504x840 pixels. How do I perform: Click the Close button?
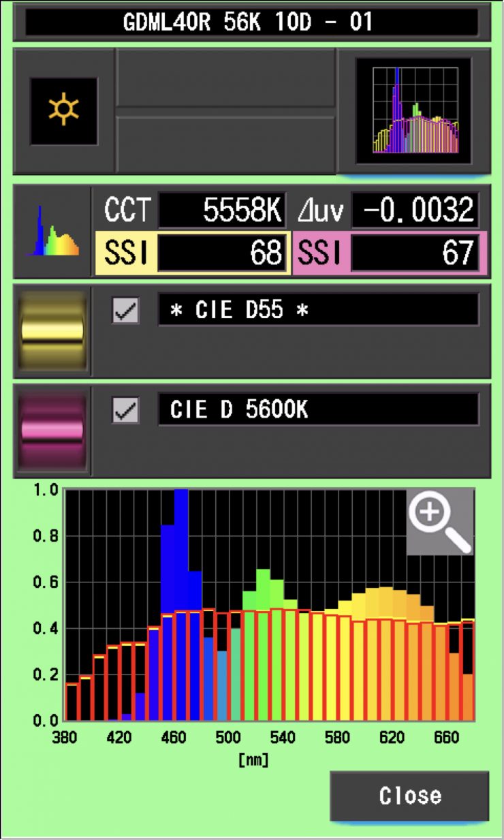(409, 796)
